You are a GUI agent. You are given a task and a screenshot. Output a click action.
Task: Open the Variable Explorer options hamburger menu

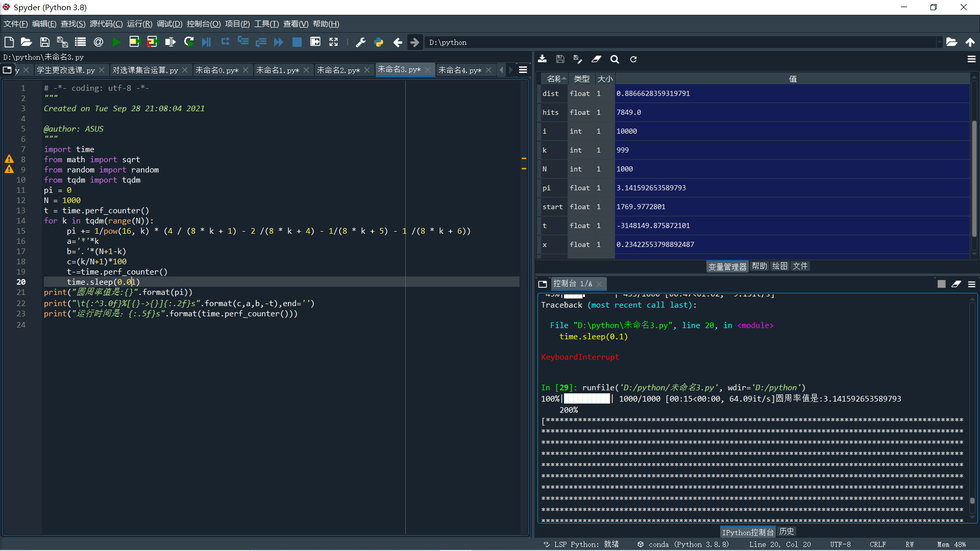971,59
